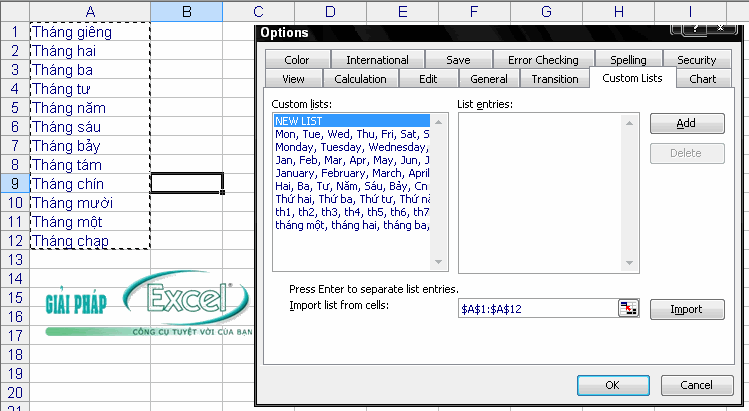The height and width of the screenshot is (411, 749).
Task: Click the Import button
Action: pos(686,309)
